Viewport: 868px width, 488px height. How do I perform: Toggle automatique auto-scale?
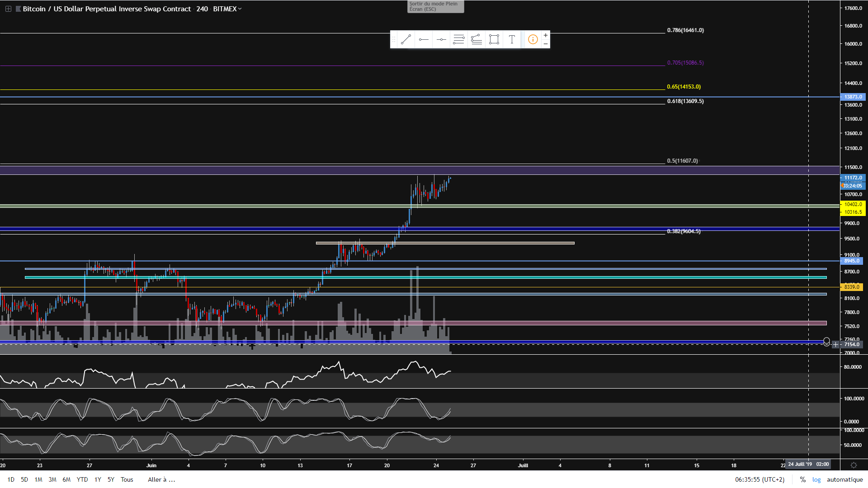pyautogui.click(x=844, y=479)
